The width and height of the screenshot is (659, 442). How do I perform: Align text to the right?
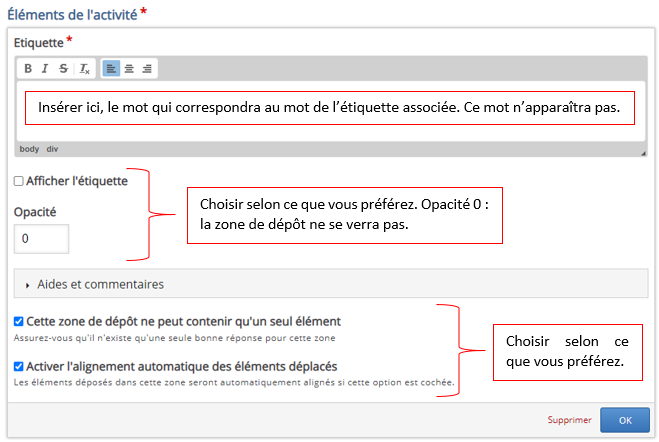coord(147,69)
